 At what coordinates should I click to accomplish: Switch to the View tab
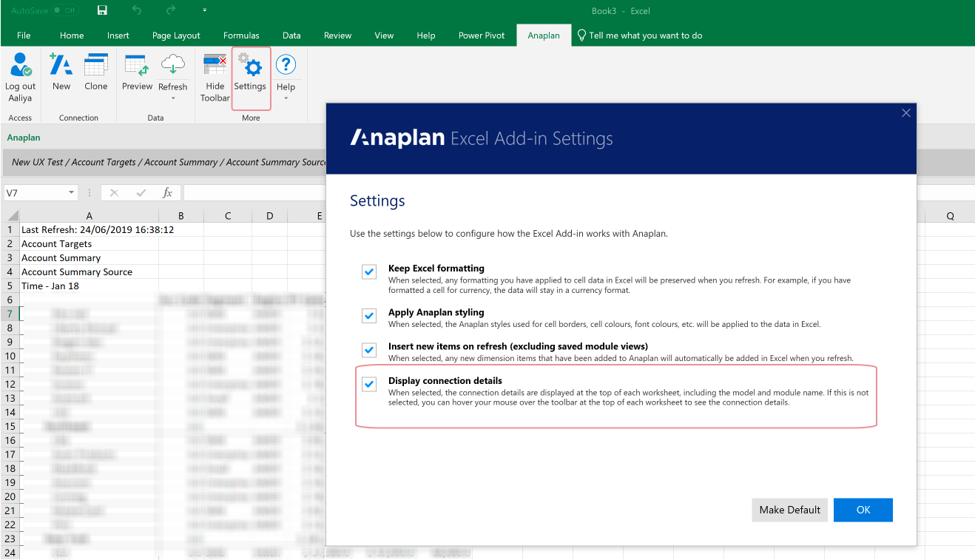click(x=384, y=36)
